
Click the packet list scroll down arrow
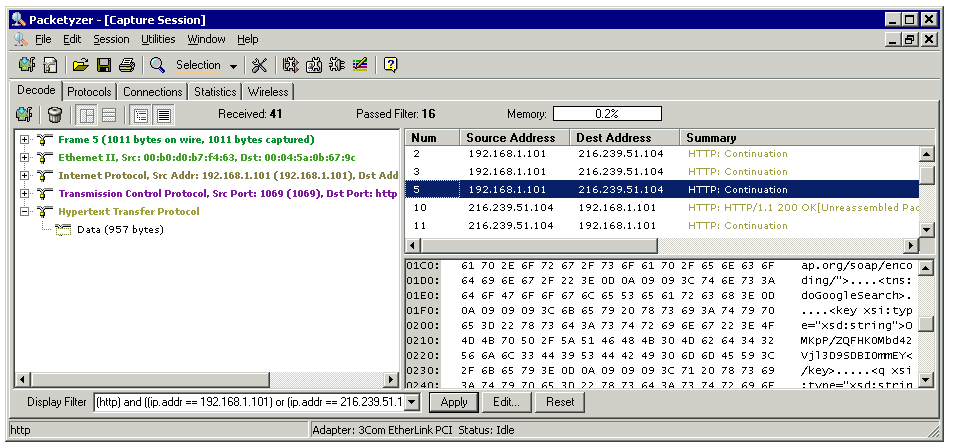tap(927, 229)
